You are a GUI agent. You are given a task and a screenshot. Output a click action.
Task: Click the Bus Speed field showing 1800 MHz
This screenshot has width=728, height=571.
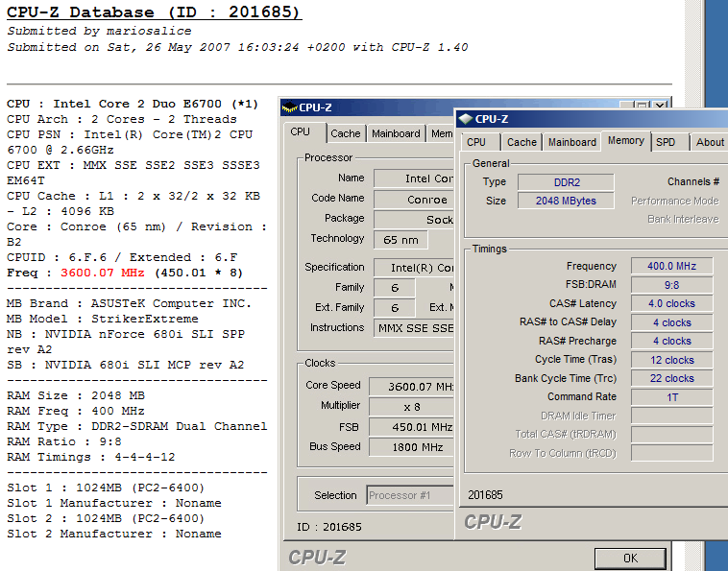pos(411,447)
